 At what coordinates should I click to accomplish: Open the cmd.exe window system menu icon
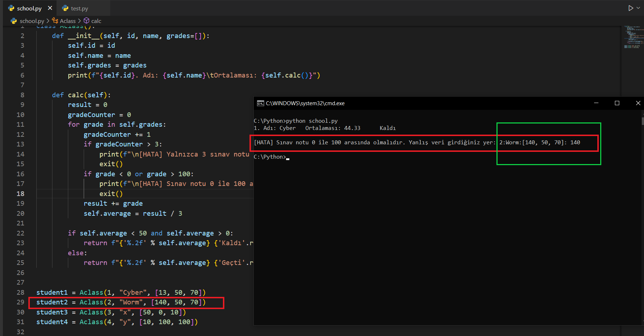260,103
